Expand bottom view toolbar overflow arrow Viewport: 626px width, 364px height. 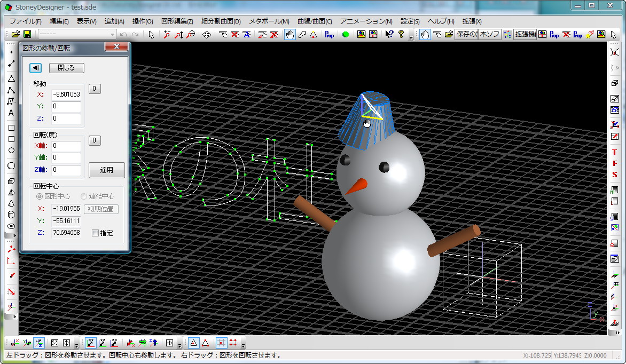pos(77,345)
